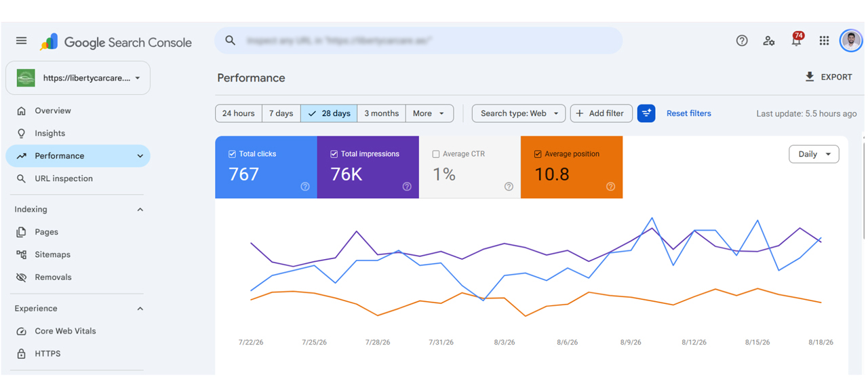Open the Help question mark icon
This screenshot has width=868, height=388.
pyautogui.click(x=742, y=41)
